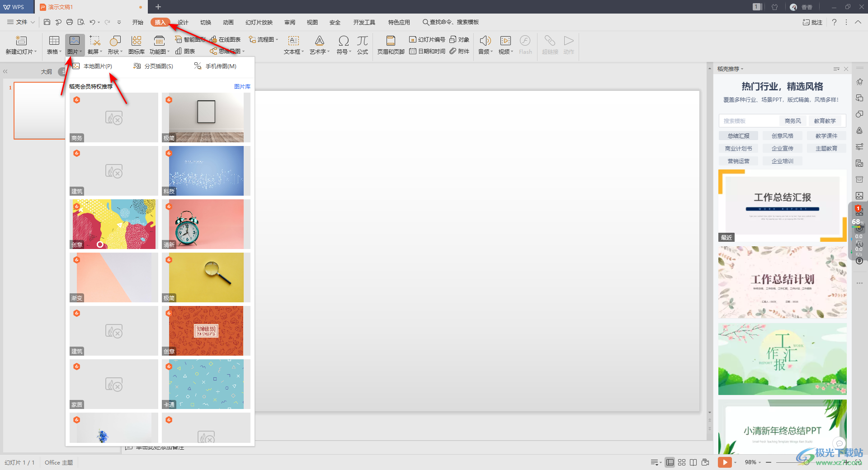Viewport: 868px width, 470px height.
Task: Toggle Normal view in status bar
Action: tap(670, 462)
